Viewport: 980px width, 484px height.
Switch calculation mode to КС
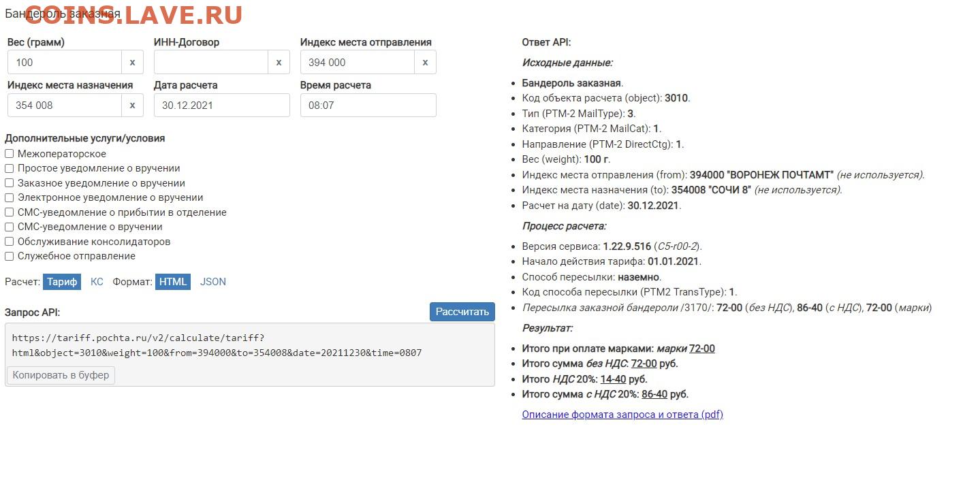click(x=97, y=282)
